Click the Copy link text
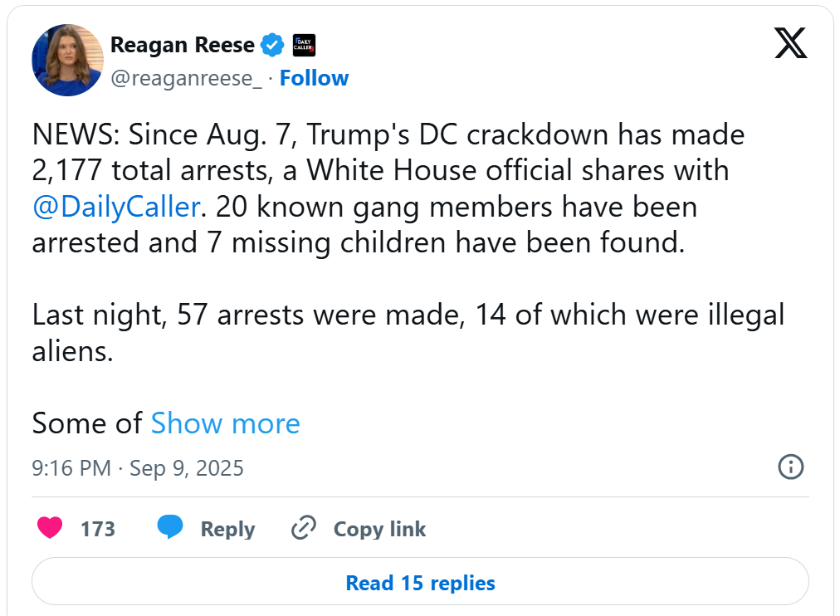 point(379,529)
